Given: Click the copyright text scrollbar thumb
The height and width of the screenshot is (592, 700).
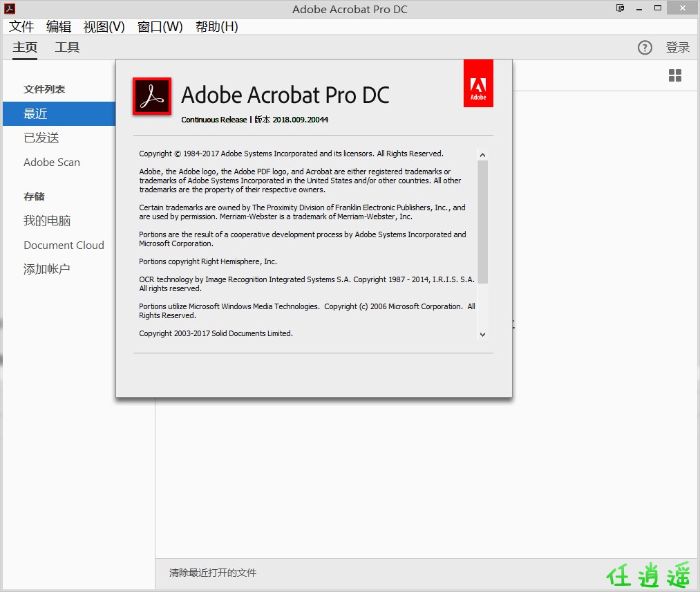Looking at the screenshot, I should click(482, 222).
